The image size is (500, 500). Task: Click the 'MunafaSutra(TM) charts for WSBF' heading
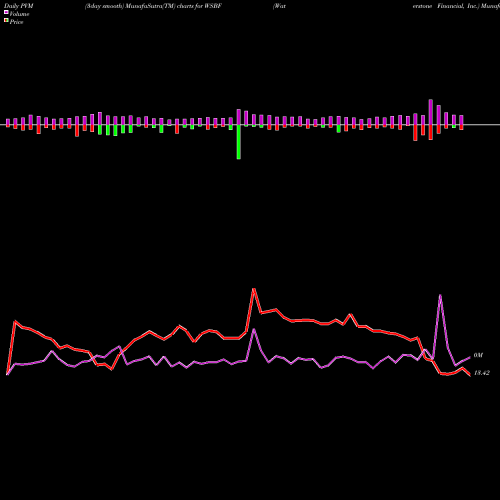172,6
